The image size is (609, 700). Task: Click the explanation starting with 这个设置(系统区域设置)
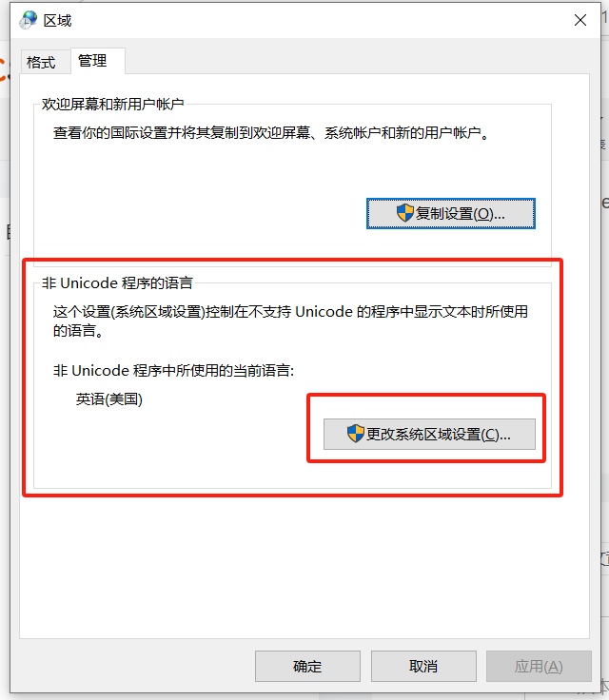pyautogui.click(x=290, y=321)
